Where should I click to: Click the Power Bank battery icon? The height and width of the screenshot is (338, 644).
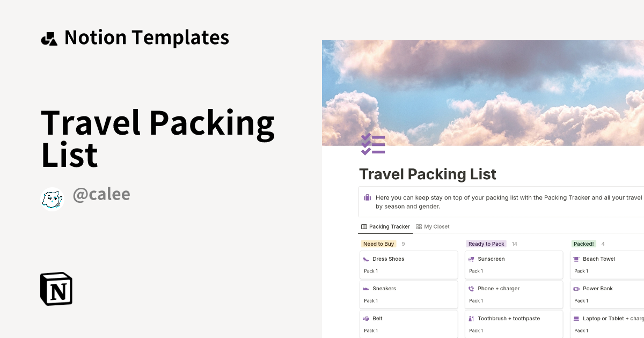(x=576, y=288)
